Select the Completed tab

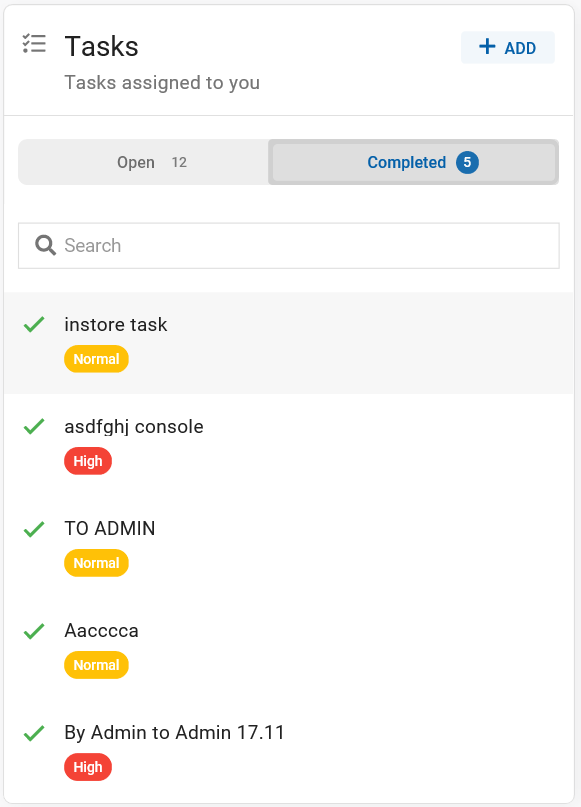click(414, 162)
